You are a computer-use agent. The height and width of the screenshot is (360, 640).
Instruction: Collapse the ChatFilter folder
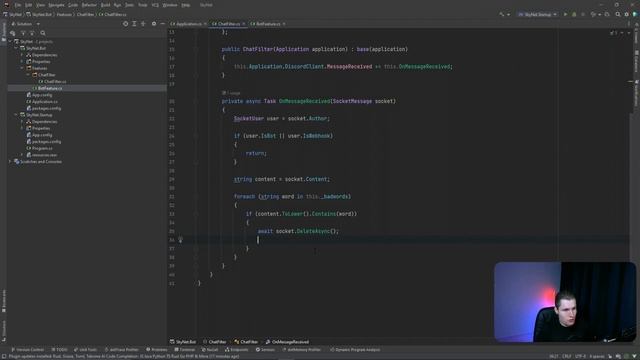point(28,75)
